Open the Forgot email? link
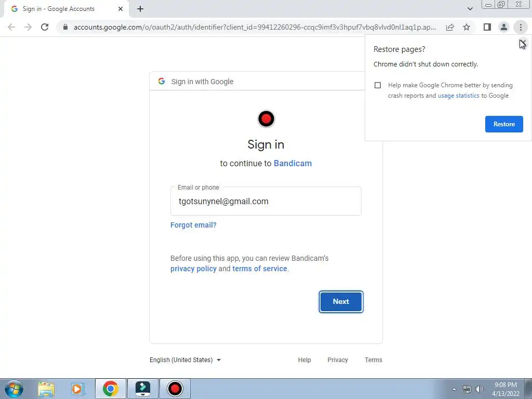532x399 pixels. (x=193, y=225)
